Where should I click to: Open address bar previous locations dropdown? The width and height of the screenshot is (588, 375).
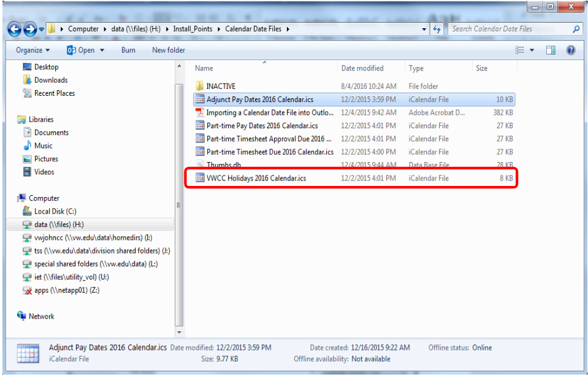(424, 29)
